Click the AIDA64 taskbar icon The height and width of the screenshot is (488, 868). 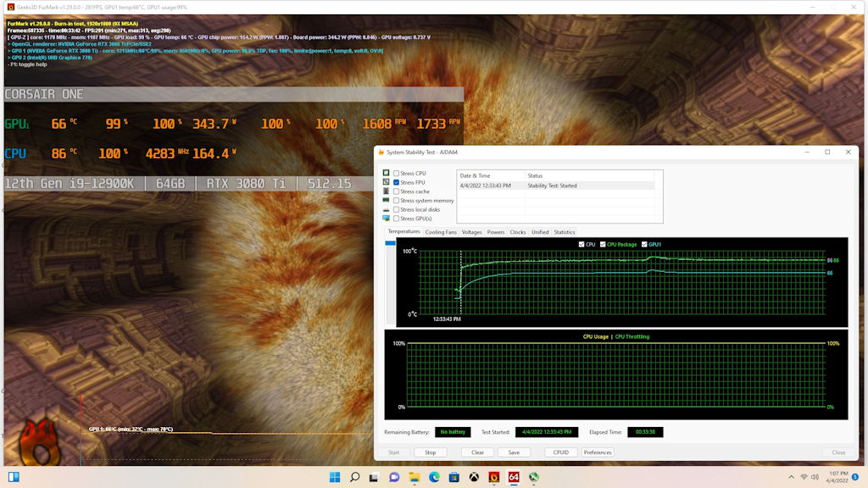pyautogui.click(x=514, y=477)
